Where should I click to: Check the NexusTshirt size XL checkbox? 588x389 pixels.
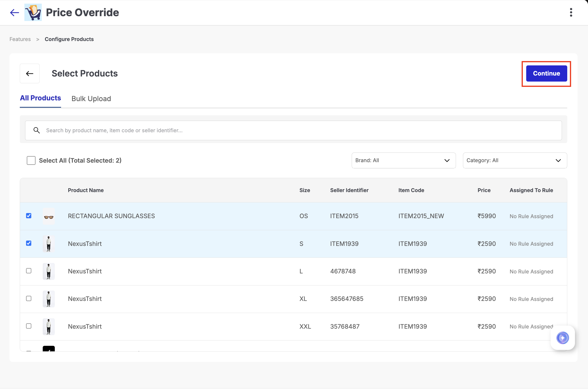click(x=29, y=299)
